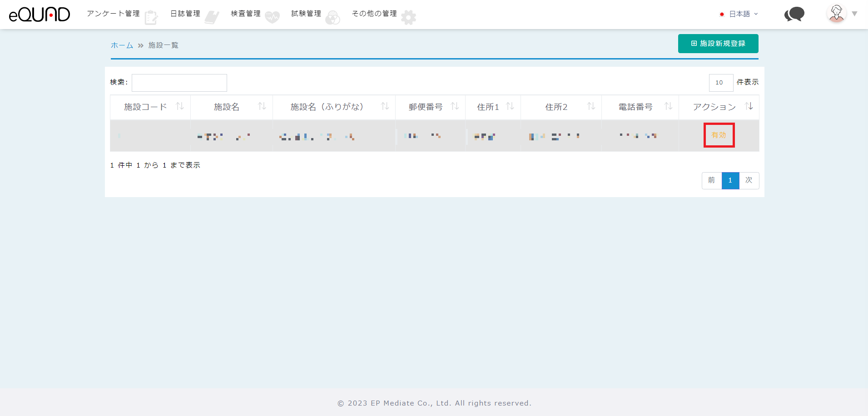Screen dimensions: 868x416
Task: Sort by 施設コード column arrows
Action: [180, 106]
